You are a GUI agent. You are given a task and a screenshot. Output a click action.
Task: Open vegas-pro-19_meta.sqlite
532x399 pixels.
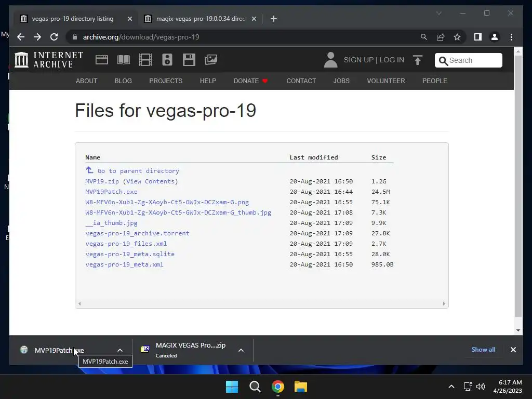click(x=130, y=254)
